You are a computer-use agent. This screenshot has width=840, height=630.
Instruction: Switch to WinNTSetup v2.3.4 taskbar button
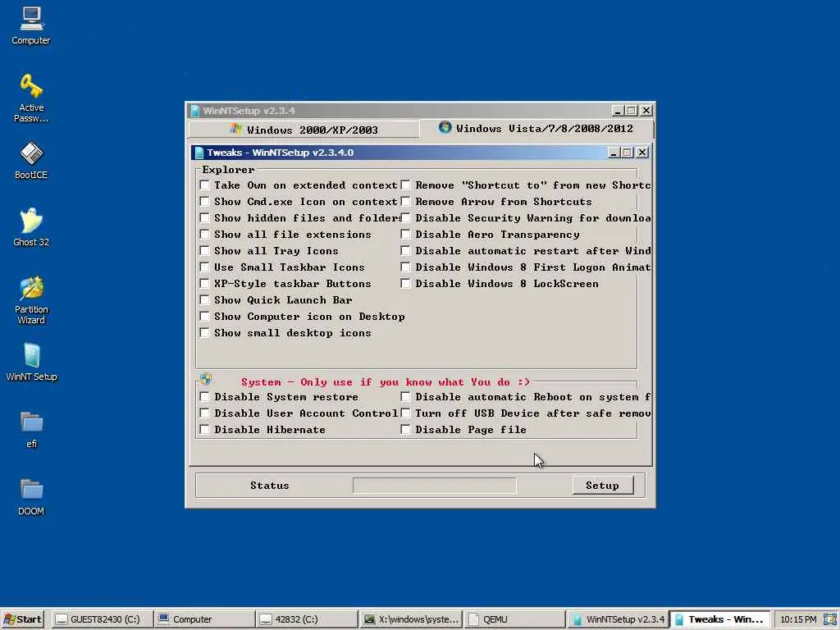pos(619,619)
